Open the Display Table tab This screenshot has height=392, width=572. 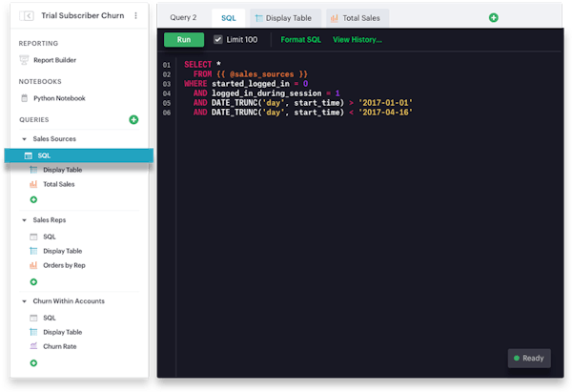click(285, 18)
